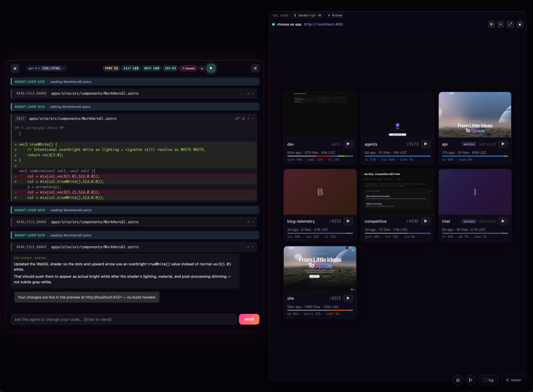Click the A11Y 100 score badge
Image resolution: width=533 pixels, height=392 pixels.
click(x=131, y=68)
